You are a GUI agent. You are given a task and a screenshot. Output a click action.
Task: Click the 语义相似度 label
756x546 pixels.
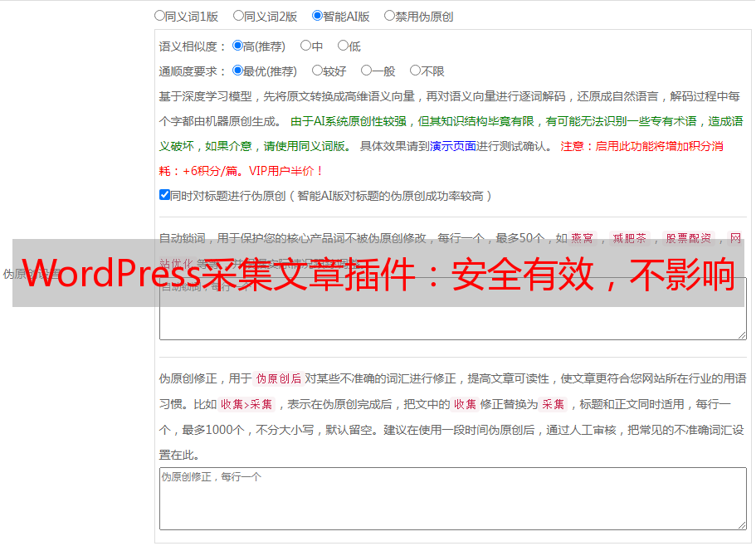(193, 46)
